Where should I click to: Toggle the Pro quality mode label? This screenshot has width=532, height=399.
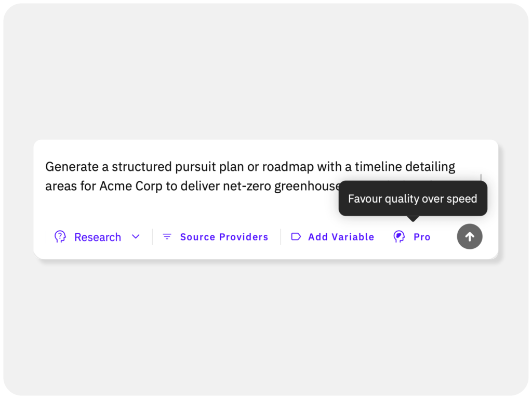pos(422,237)
